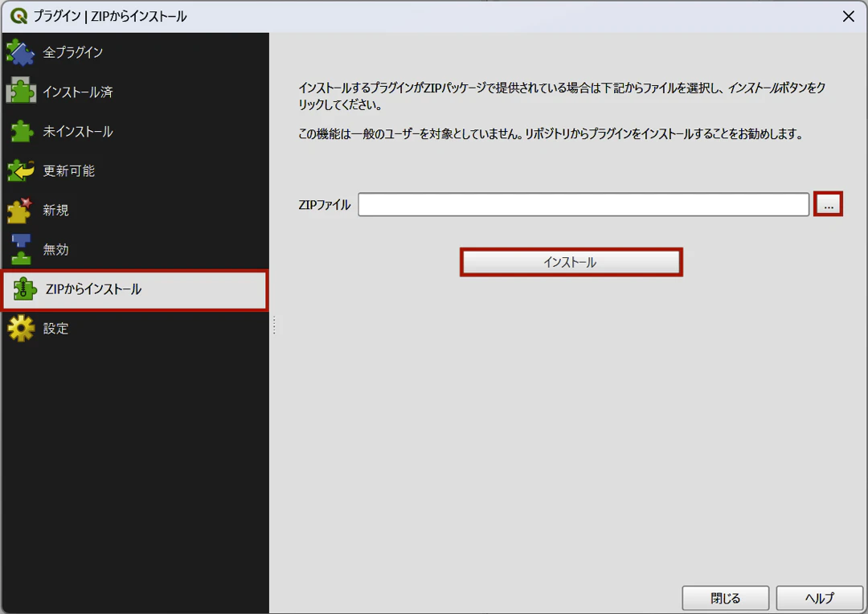Select the 全プラグイン (All Plugins) star icon

20,52
